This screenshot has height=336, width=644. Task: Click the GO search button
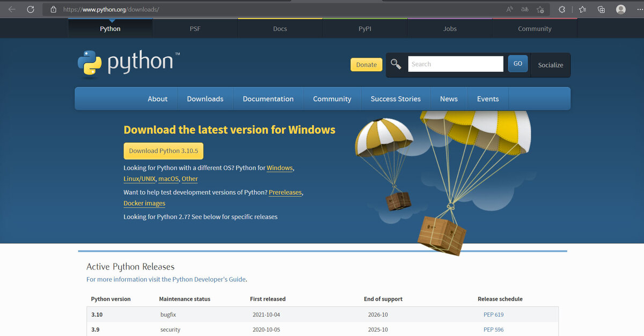point(518,63)
